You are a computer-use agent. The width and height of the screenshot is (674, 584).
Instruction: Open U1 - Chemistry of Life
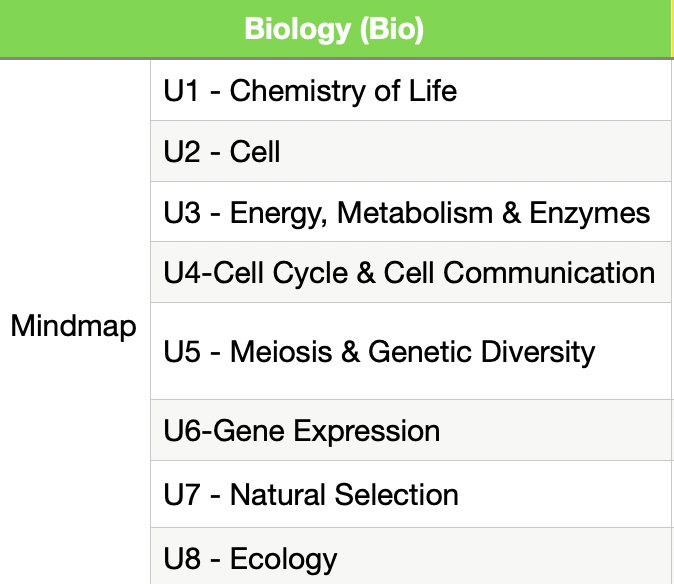pos(310,91)
